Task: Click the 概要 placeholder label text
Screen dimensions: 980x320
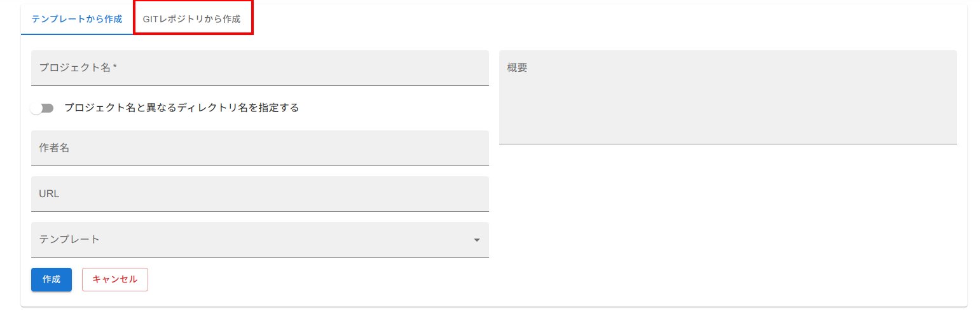Action: click(x=517, y=67)
